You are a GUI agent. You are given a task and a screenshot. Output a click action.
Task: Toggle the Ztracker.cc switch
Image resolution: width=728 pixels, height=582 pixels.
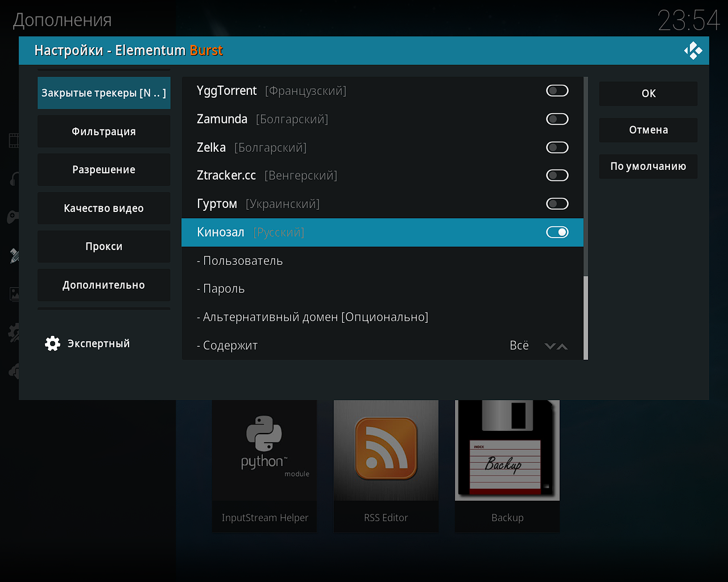point(557,175)
